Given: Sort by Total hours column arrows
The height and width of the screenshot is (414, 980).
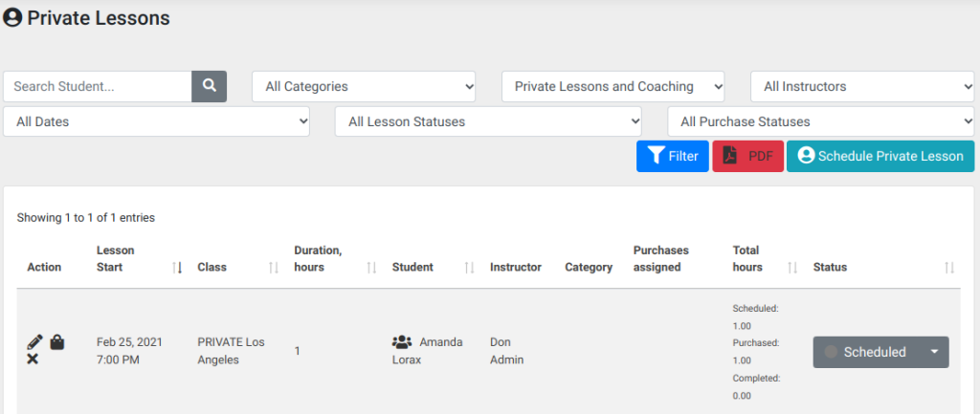Looking at the screenshot, I should (x=792, y=268).
